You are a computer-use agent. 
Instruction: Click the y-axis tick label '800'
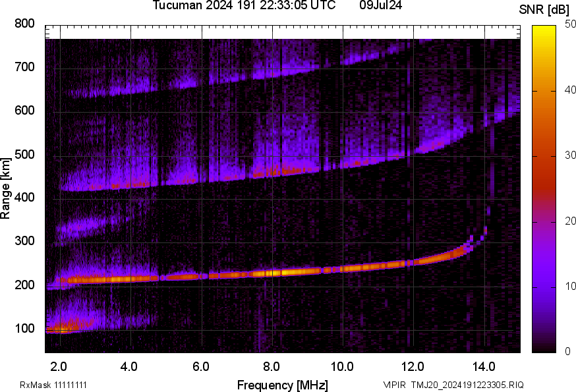click(24, 24)
